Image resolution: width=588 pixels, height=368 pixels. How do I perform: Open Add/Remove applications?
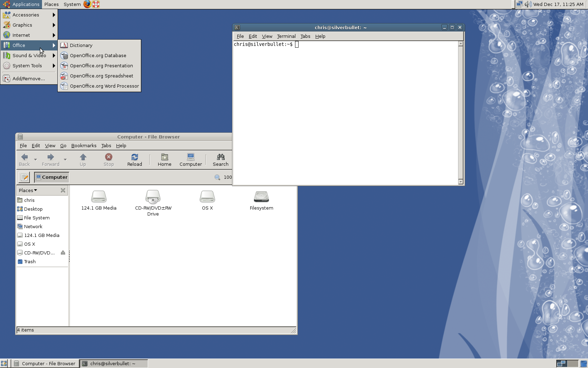tap(29, 79)
